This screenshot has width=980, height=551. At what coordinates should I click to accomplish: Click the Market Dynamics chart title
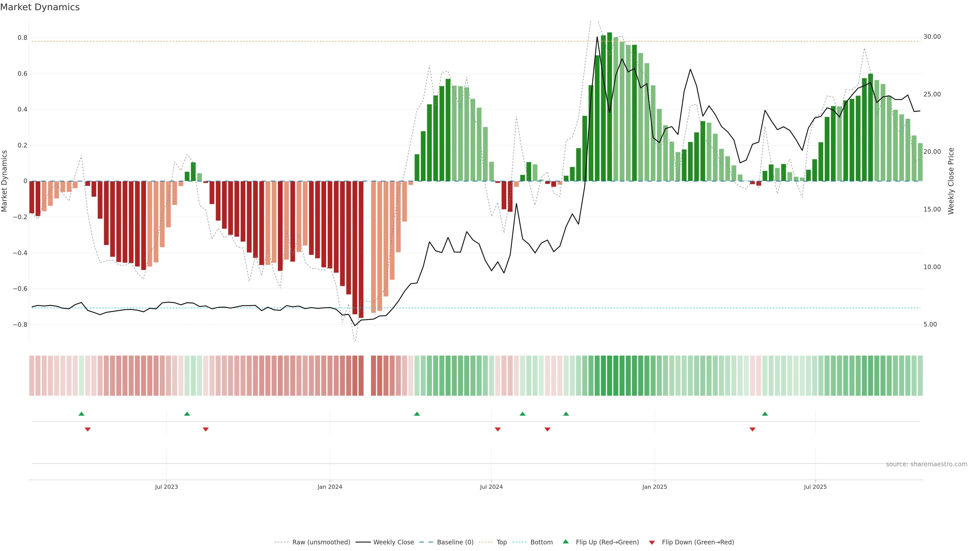[x=40, y=7]
